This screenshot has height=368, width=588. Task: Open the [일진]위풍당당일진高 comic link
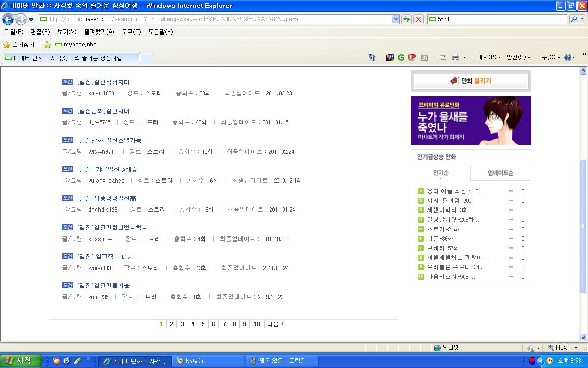[x=106, y=198]
